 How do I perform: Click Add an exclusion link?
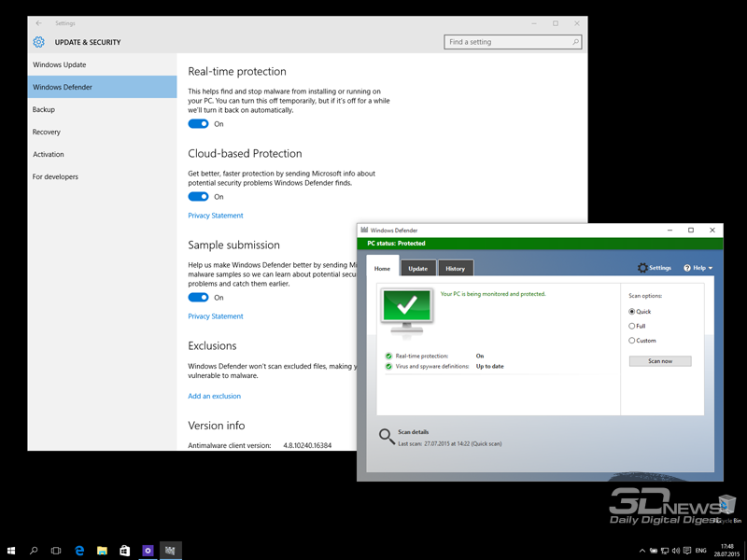[x=215, y=396]
